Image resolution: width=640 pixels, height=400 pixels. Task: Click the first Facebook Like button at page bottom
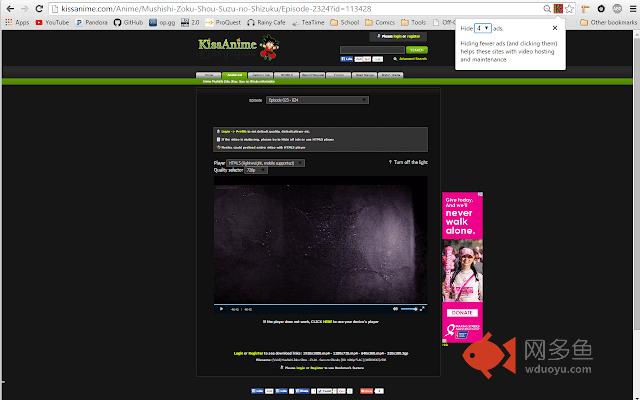(257, 391)
